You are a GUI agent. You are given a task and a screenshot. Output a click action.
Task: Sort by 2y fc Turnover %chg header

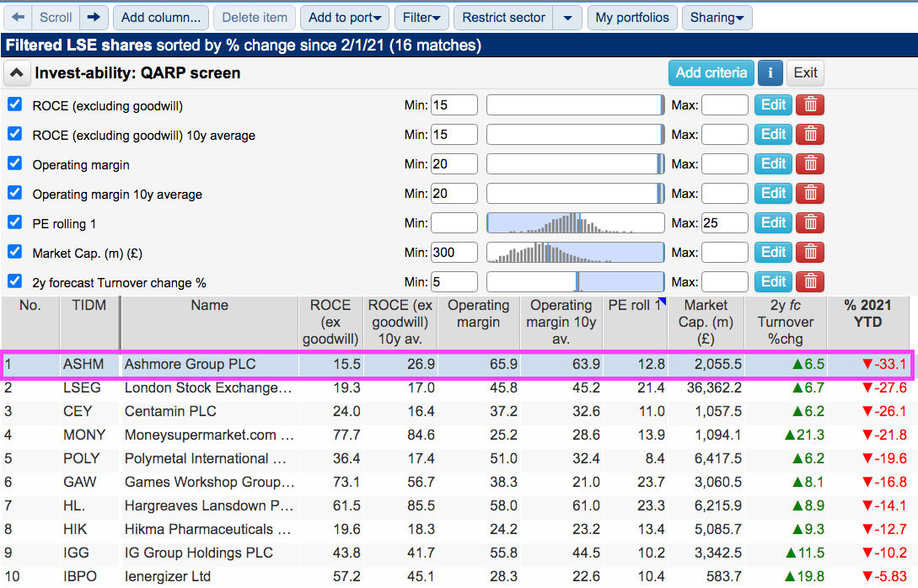(x=786, y=323)
